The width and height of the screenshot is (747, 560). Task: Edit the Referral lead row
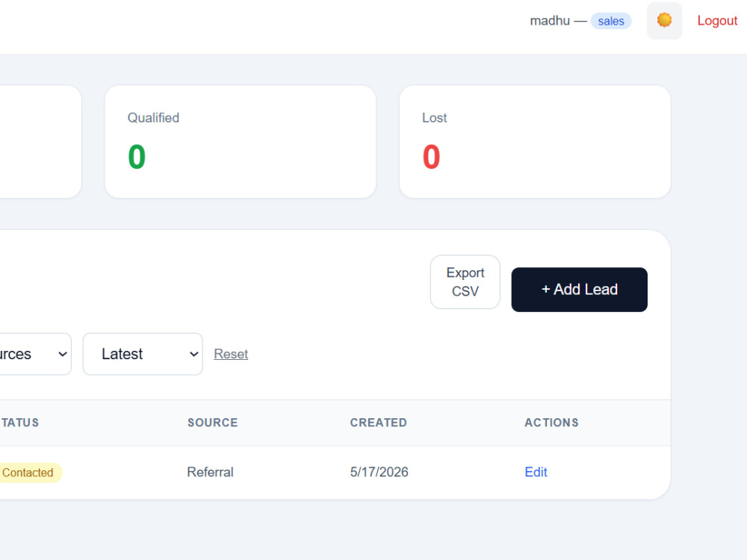[x=536, y=472]
